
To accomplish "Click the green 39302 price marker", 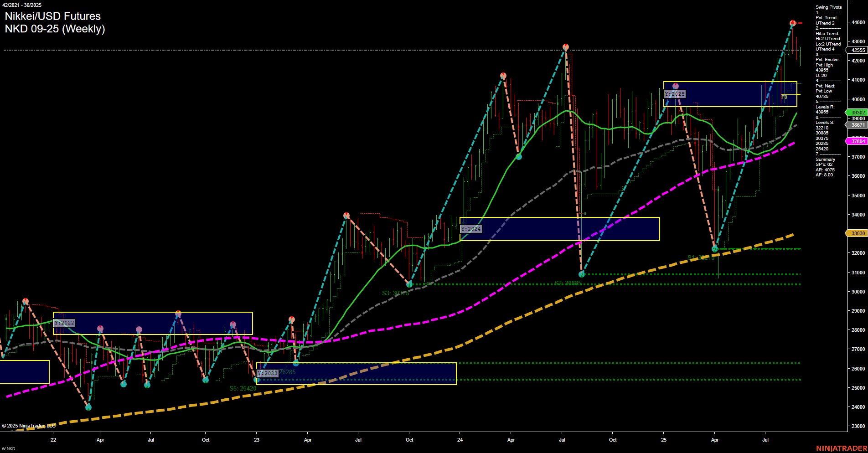I will click(857, 112).
